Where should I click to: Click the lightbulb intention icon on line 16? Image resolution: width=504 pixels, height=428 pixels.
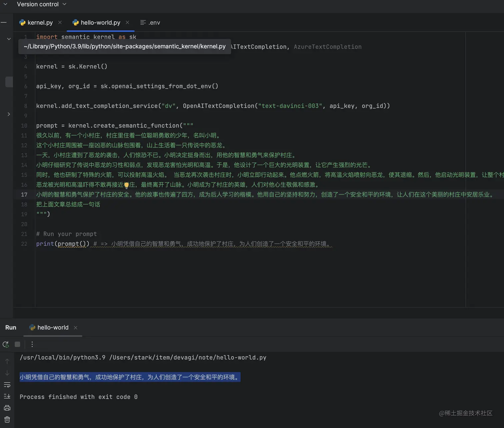pyautogui.click(x=126, y=185)
